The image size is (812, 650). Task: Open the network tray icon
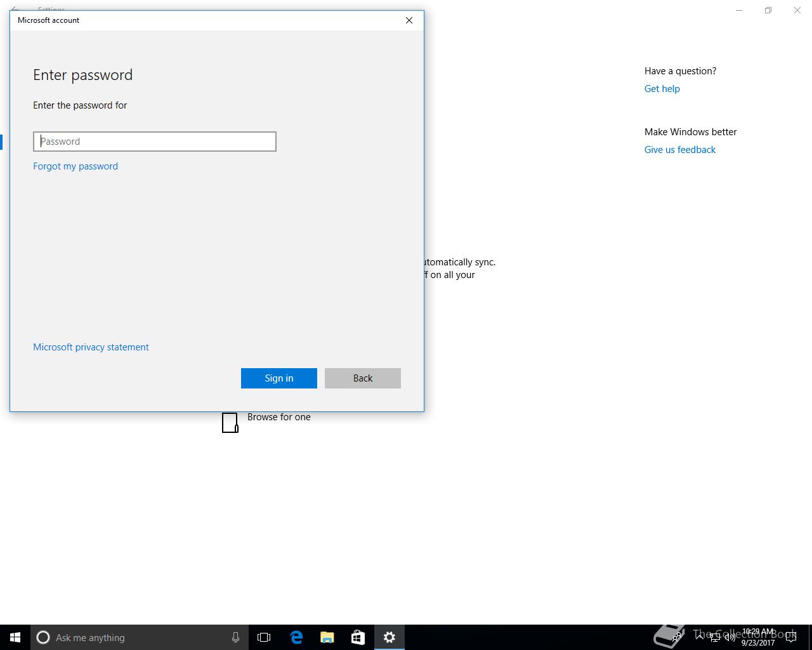coord(715,637)
